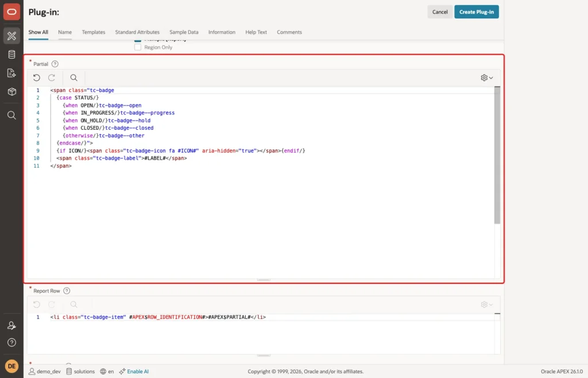The height and width of the screenshot is (378, 588).
Task: Open the database Object Browser sidebar icon
Action: point(11,55)
